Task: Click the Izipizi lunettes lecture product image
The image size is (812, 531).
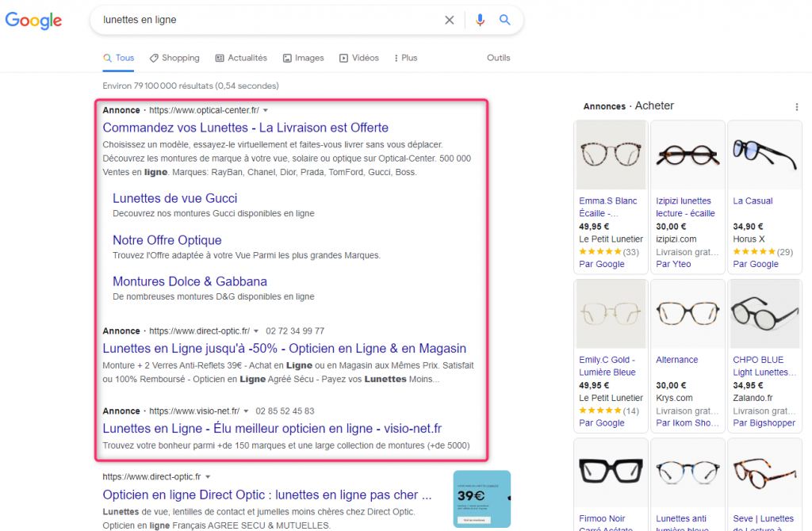Action: (688, 155)
